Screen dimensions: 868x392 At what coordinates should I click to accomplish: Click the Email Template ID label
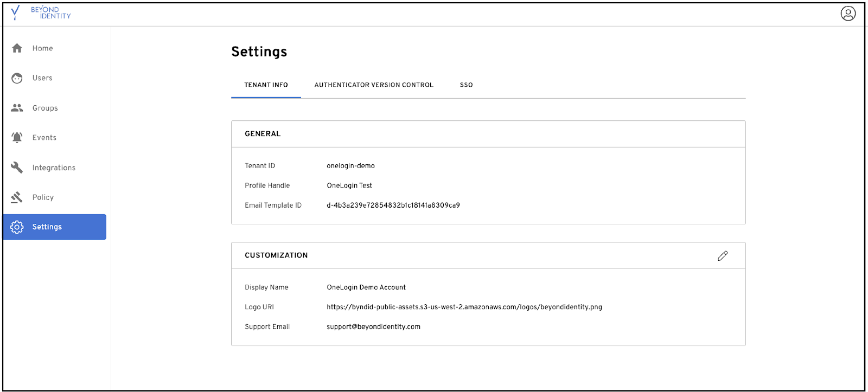click(x=273, y=205)
